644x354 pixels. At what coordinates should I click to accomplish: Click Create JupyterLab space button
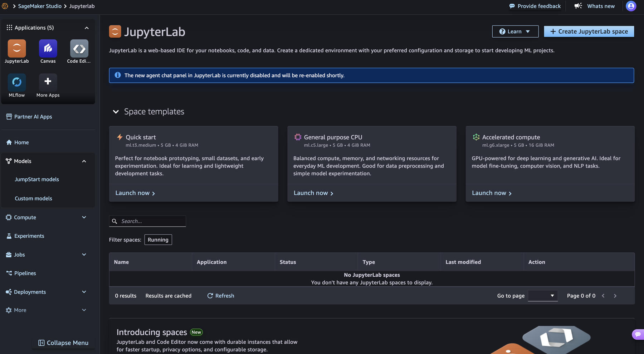pyautogui.click(x=589, y=31)
